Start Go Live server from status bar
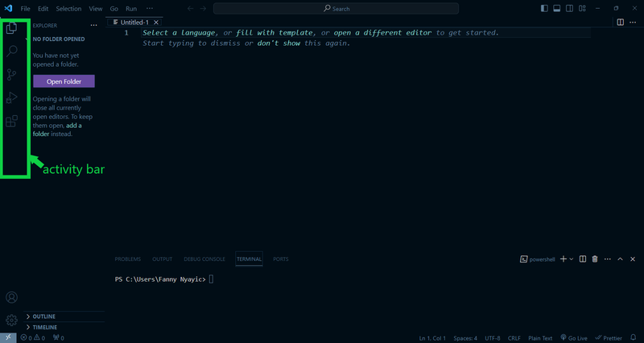The width and height of the screenshot is (644, 343). pyautogui.click(x=574, y=338)
